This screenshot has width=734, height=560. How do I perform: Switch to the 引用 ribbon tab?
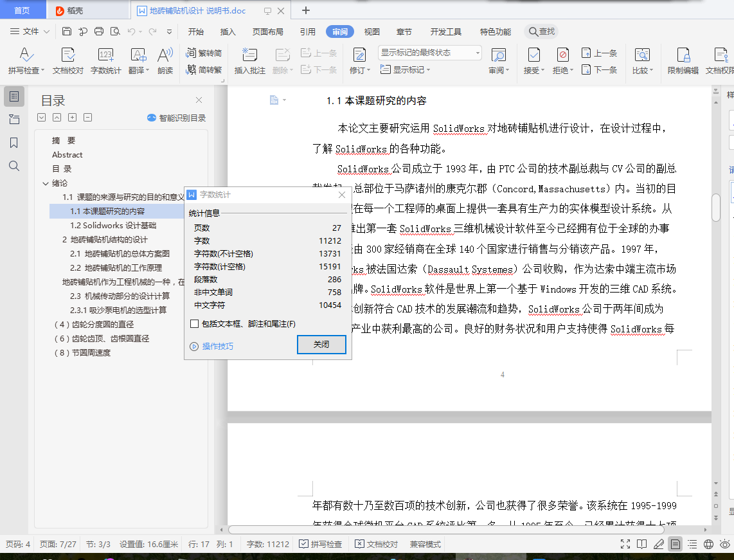[x=308, y=32]
